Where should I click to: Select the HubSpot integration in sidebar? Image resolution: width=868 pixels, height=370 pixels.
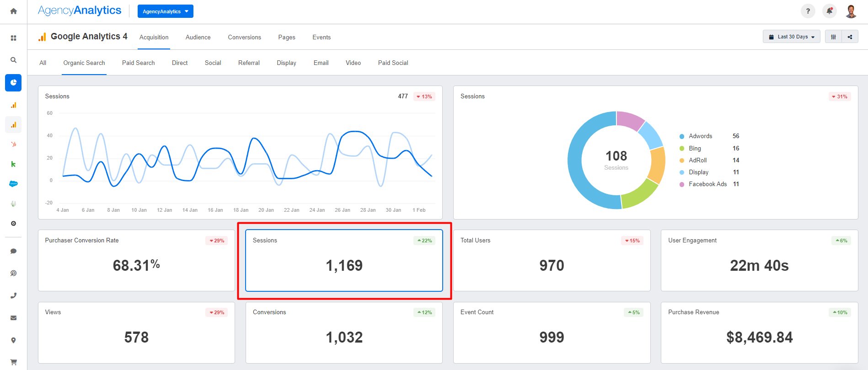[13, 145]
